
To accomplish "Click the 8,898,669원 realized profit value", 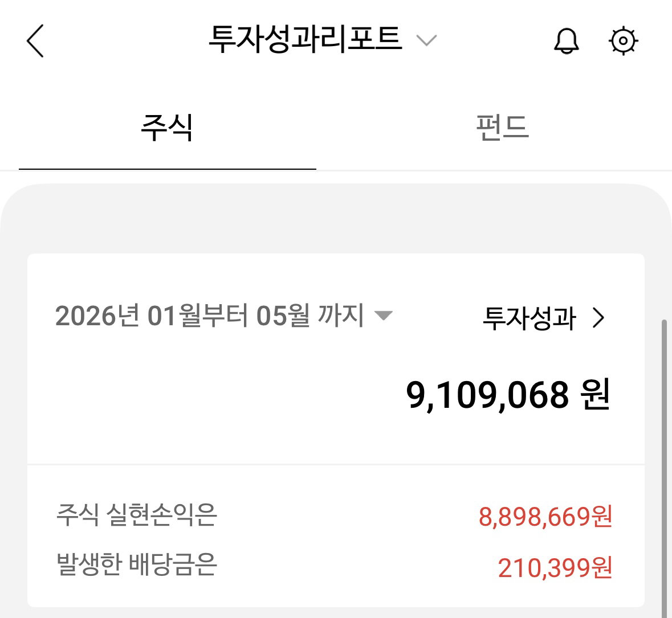I will [545, 517].
